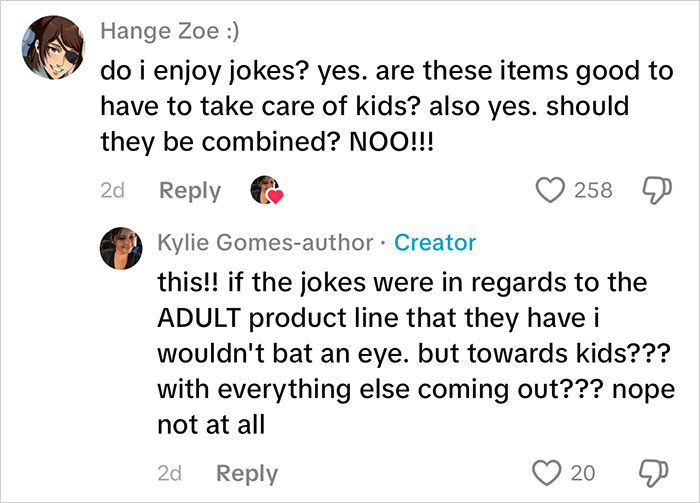Open the Hange Zoe :) username
This screenshot has width=700, height=503.
point(169,30)
